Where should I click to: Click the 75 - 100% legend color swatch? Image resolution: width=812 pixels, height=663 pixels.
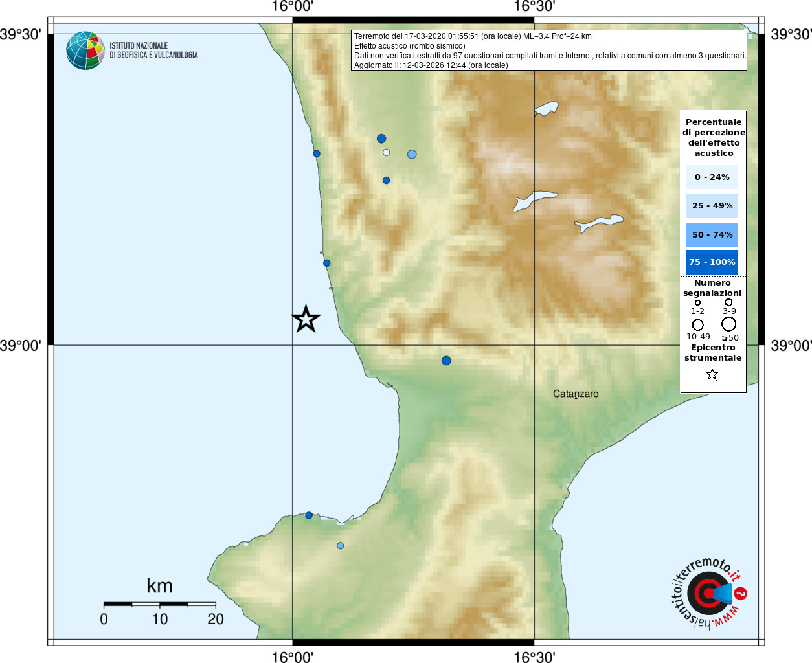[x=712, y=262]
